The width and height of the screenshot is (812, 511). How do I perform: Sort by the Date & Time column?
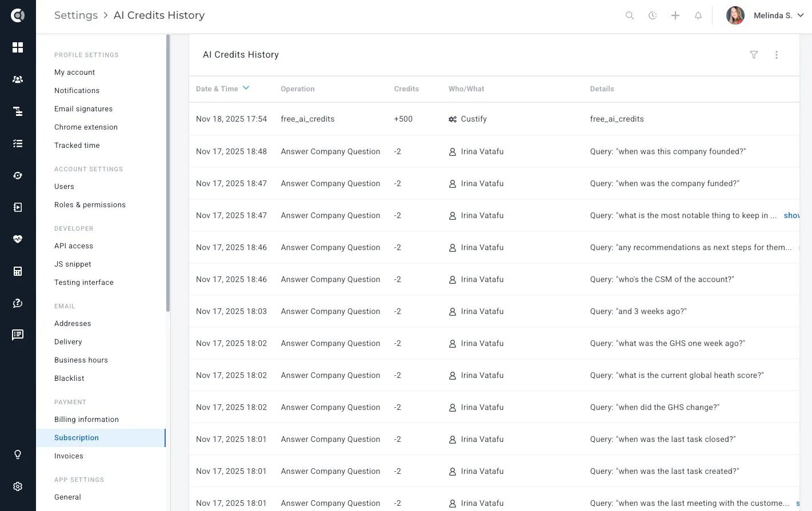(x=223, y=88)
